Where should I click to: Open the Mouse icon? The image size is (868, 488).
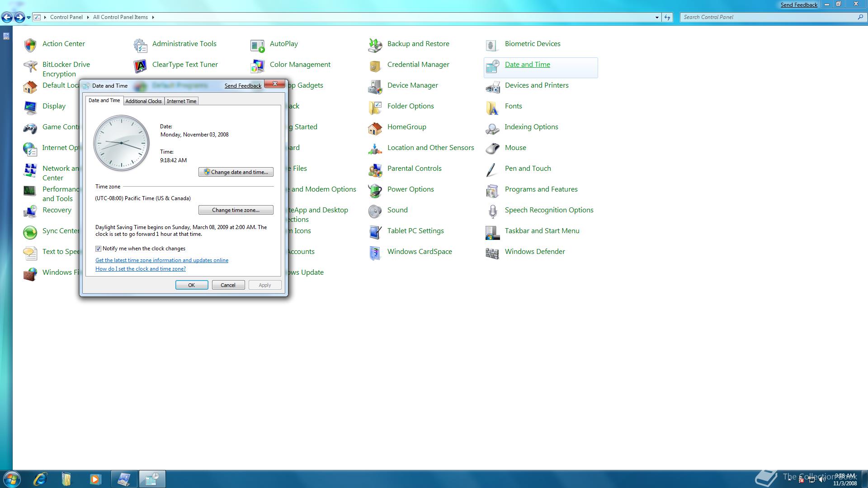(x=493, y=149)
